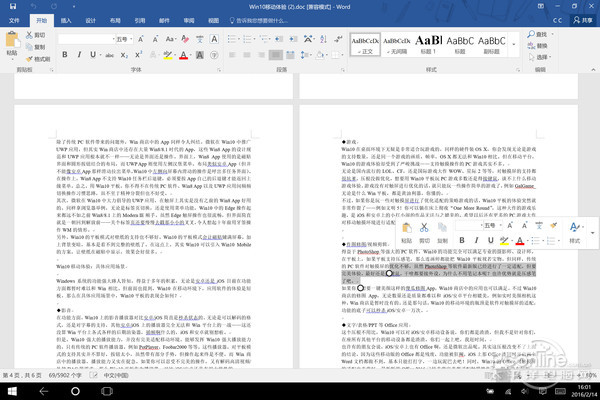This screenshot has height=400, width=600.
Task: Click scissors Cut icon in mini toolbar
Action: tap(424, 227)
